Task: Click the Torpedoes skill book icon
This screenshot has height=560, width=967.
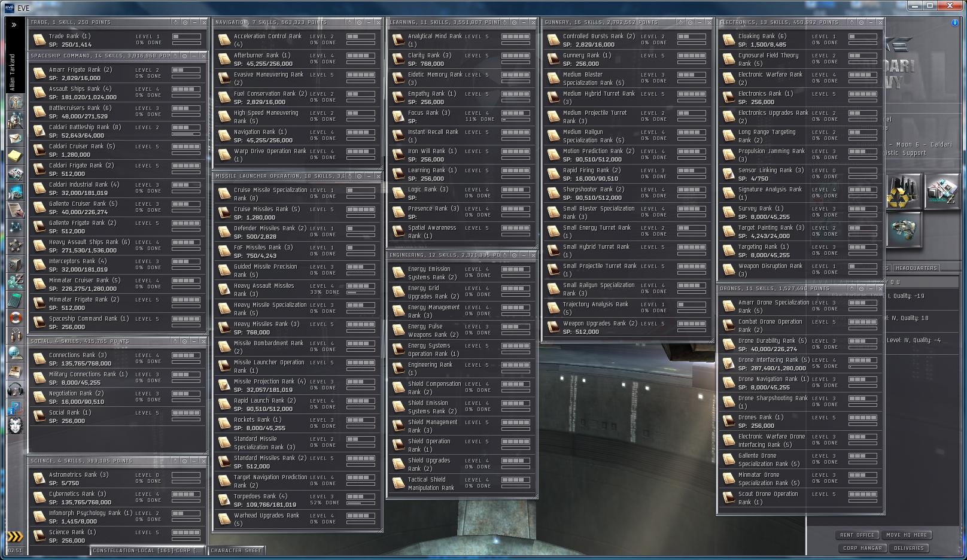Action: 225,500
